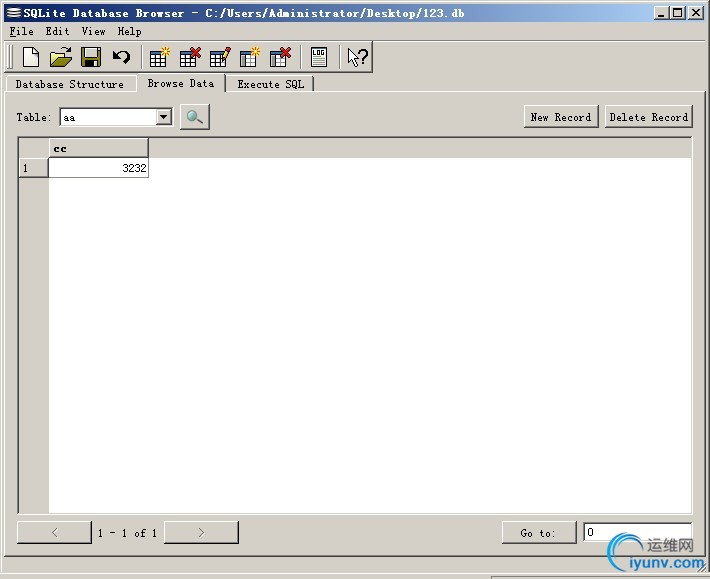Click the Create Table toolbar icon
Image resolution: width=710 pixels, height=579 pixels.
[159, 57]
